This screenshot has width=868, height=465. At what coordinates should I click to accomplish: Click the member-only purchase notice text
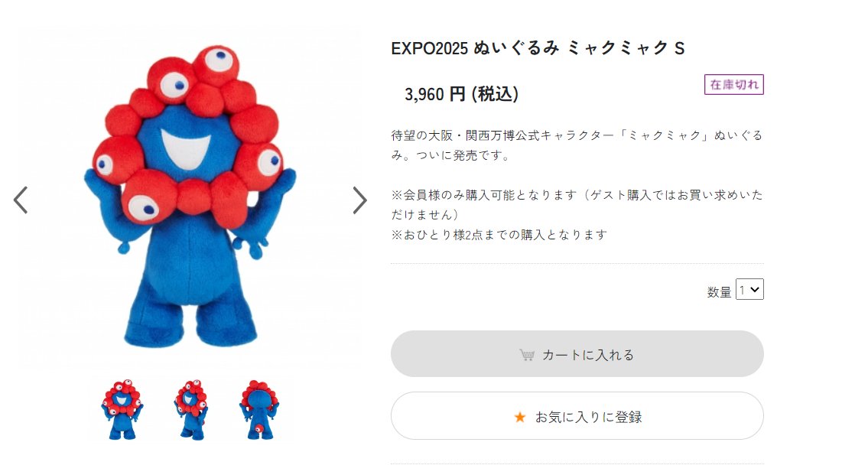click(577, 205)
